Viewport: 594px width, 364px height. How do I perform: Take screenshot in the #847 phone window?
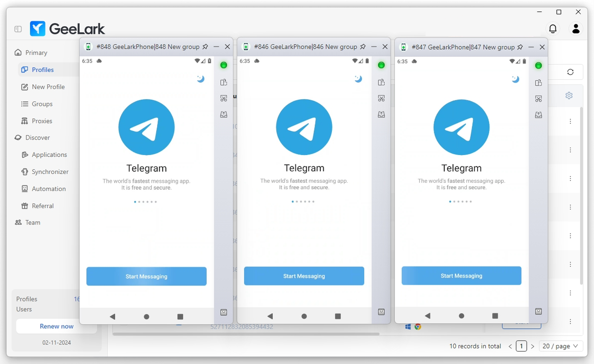tap(538, 98)
